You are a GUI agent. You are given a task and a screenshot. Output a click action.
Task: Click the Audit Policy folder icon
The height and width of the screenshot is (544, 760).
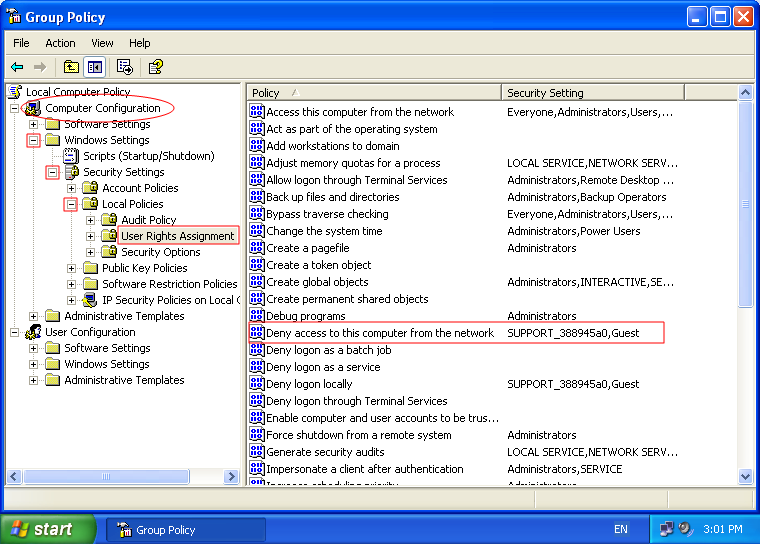[x=109, y=220]
